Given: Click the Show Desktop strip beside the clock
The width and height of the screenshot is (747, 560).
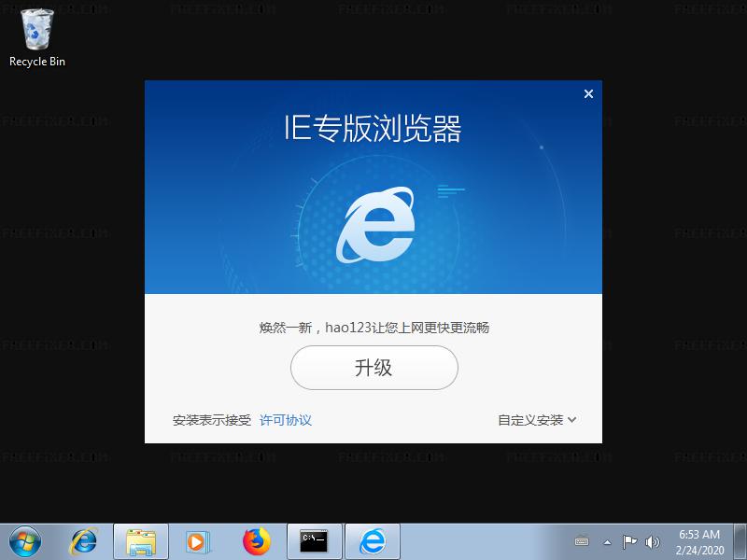Looking at the screenshot, I should coord(740,541).
